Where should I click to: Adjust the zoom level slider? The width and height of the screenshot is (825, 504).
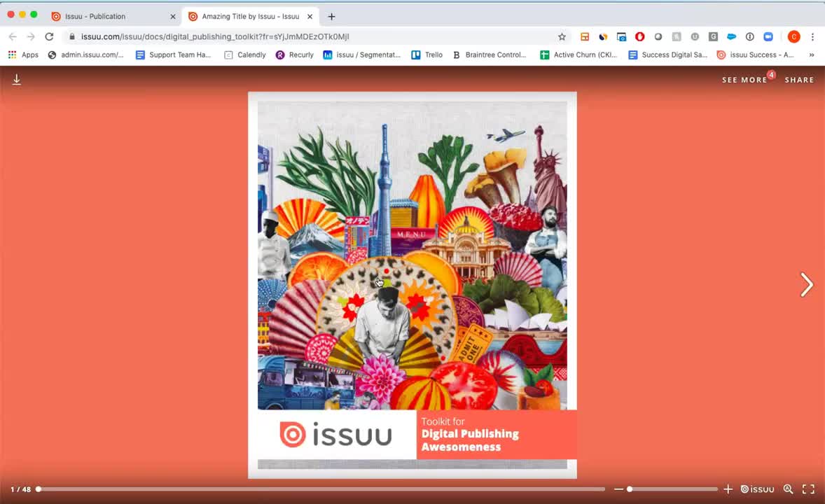(x=672, y=489)
